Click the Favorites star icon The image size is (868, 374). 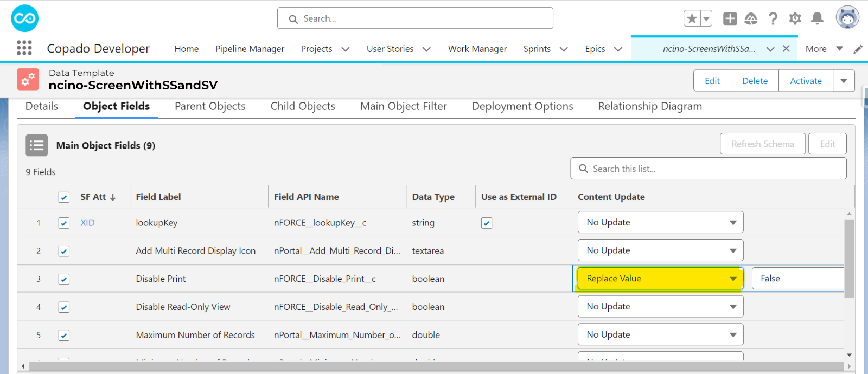pyautogui.click(x=692, y=18)
